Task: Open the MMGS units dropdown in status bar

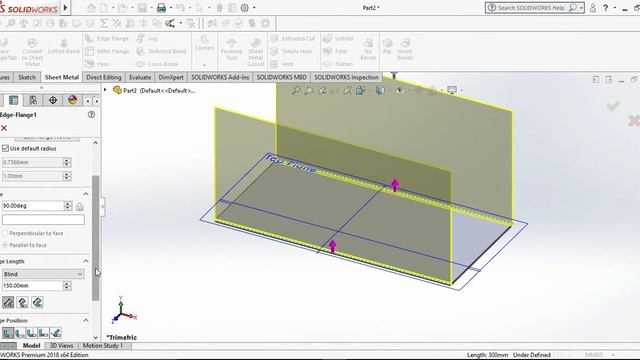Action: click(x=613, y=355)
